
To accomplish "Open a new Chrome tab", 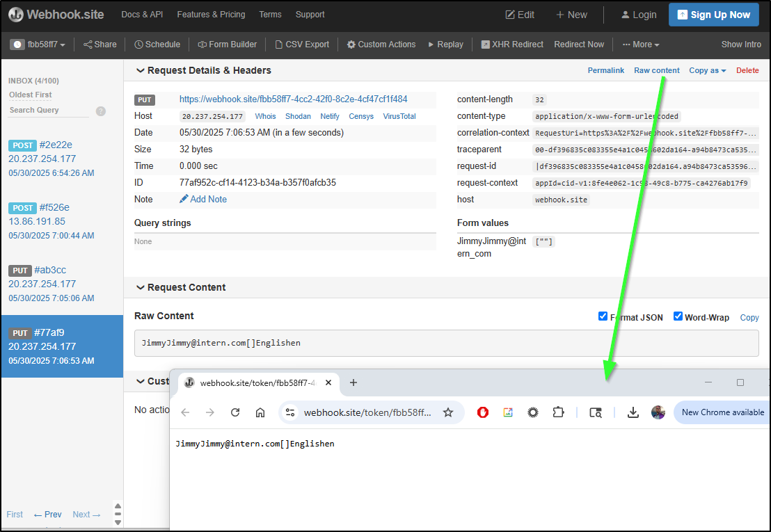I will click(353, 382).
